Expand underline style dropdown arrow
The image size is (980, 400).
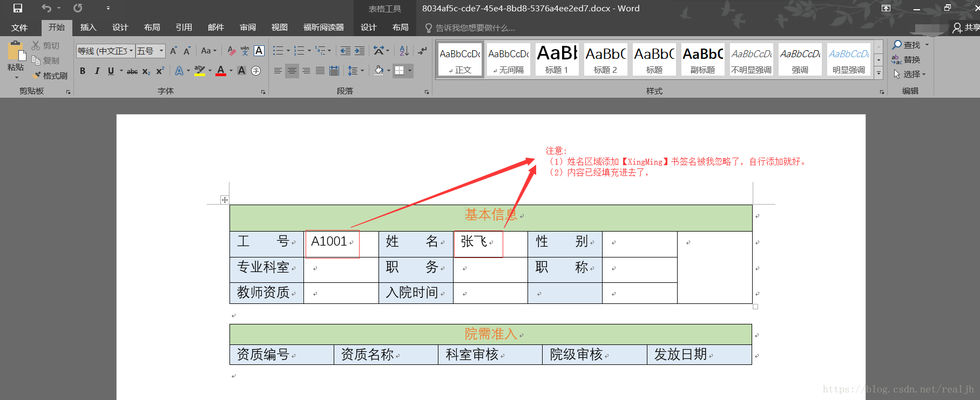click(121, 71)
